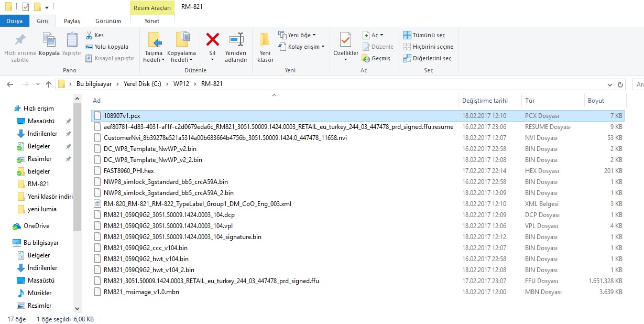The width and height of the screenshot is (644, 324).
Task: Switch to the Yönet ribbon tab
Action: click(x=152, y=21)
